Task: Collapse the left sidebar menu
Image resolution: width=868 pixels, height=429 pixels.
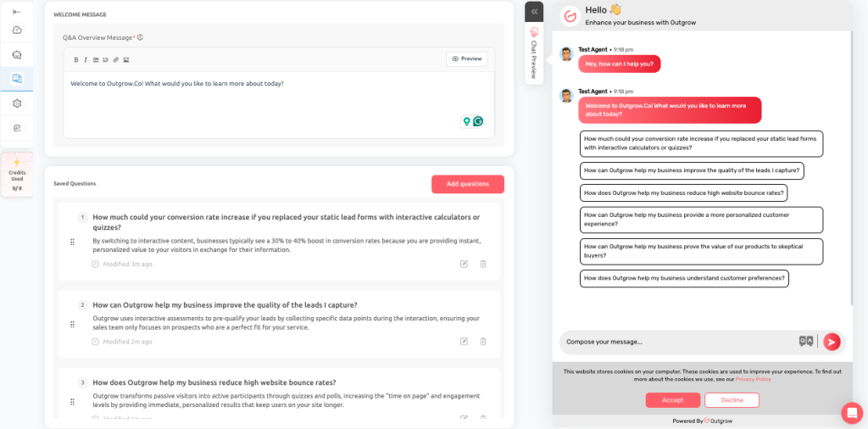Action: pos(17,12)
